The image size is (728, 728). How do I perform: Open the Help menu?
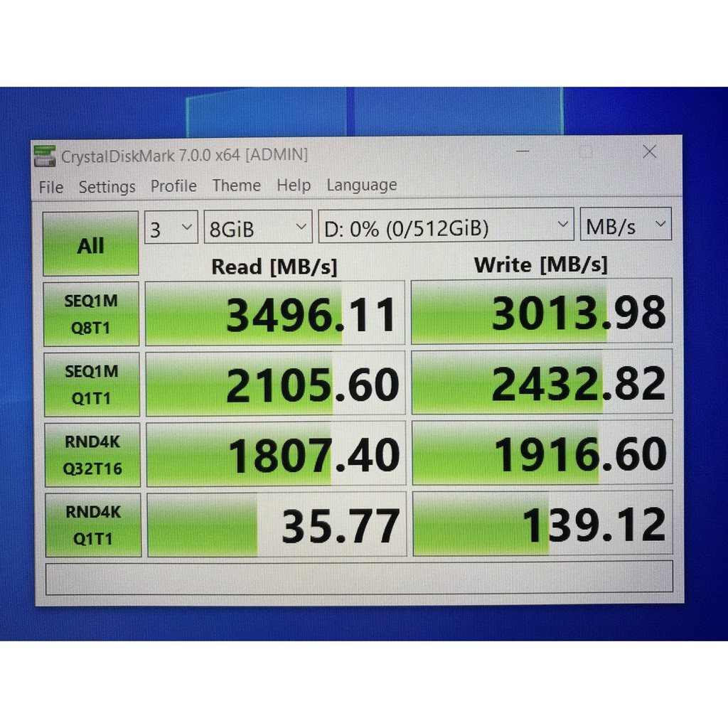(294, 186)
